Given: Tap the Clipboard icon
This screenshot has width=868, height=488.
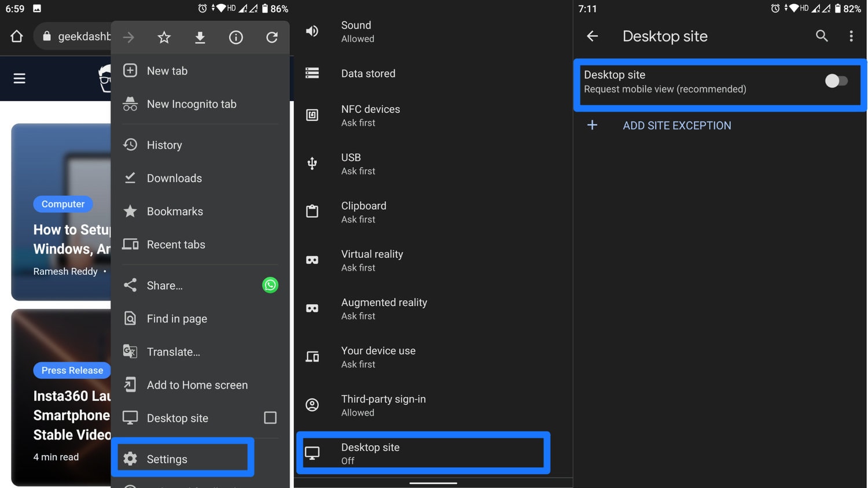Looking at the screenshot, I should tap(312, 211).
